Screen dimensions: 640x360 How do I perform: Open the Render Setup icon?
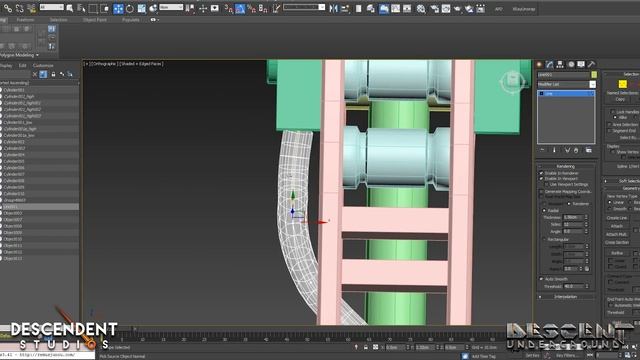coord(434,8)
